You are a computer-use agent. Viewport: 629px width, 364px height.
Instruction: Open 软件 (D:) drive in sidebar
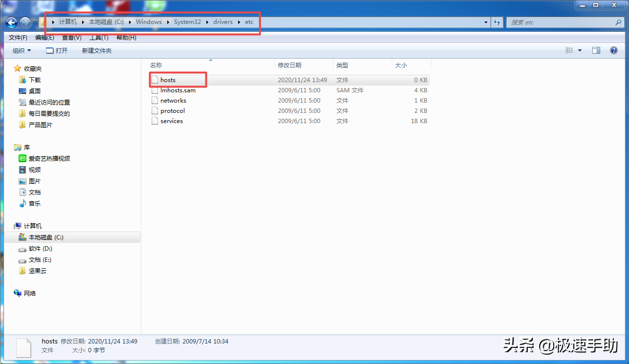click(40, 248)
